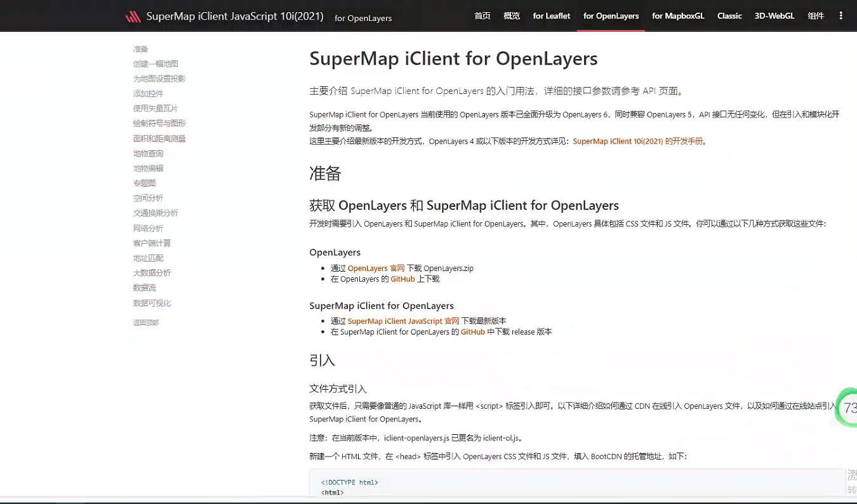Open SuperMap iClient JavaScript 官网 link
Screen dimensions: 857x504
[x=403, y=321]
